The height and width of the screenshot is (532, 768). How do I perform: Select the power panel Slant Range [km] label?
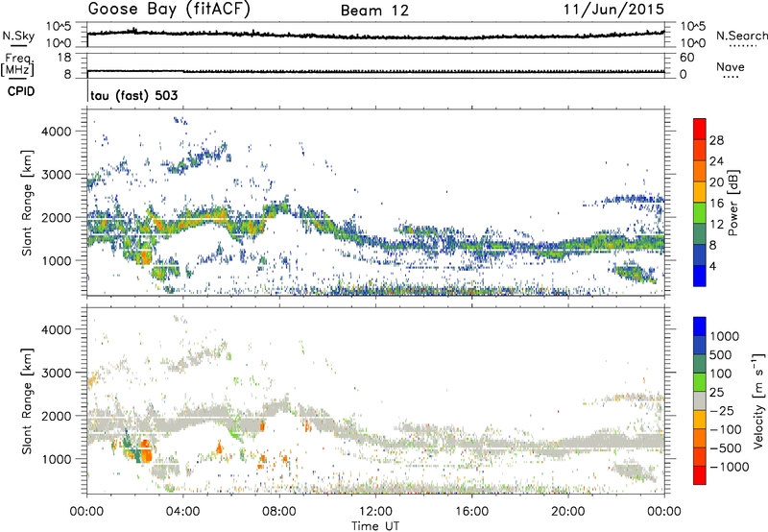(x=28, y=203)
